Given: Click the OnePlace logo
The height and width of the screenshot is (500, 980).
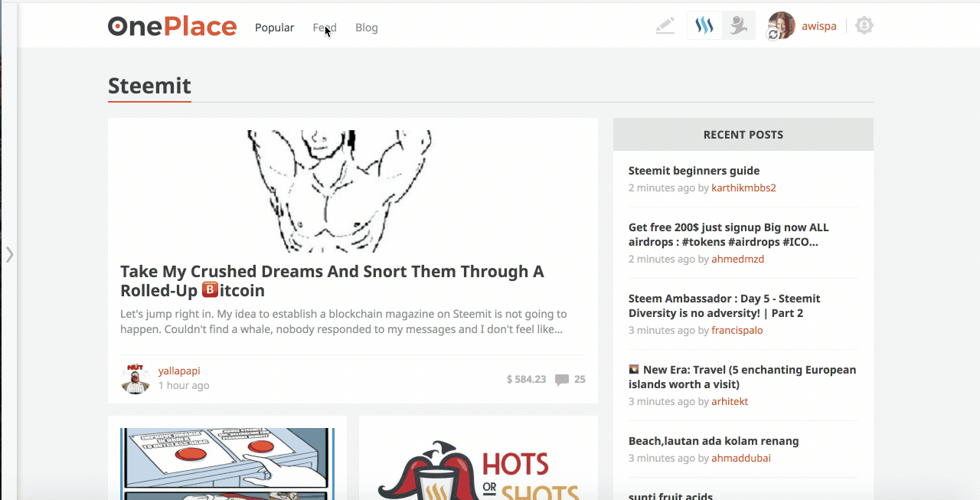Looking at the screenshot, I should pos(172,27).
